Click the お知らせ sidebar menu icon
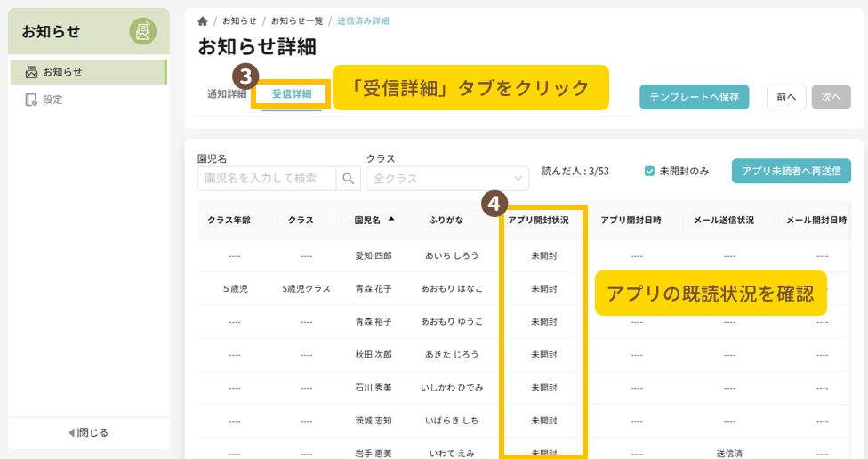 coord(31,72)
